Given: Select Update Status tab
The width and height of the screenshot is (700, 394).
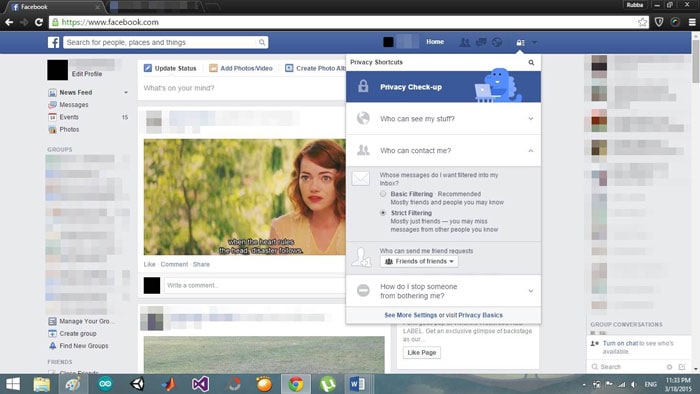Looking at the screenshot, I should coord(170,68).
